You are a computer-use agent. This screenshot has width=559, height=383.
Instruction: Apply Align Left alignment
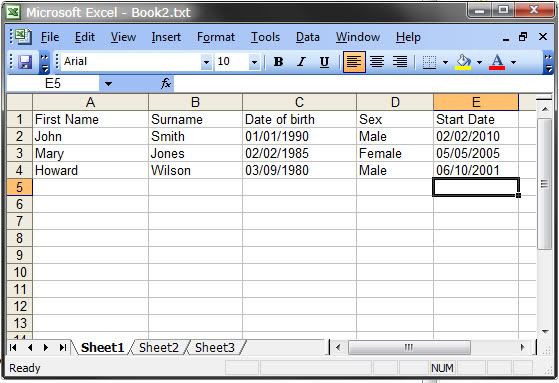(354, 62)
